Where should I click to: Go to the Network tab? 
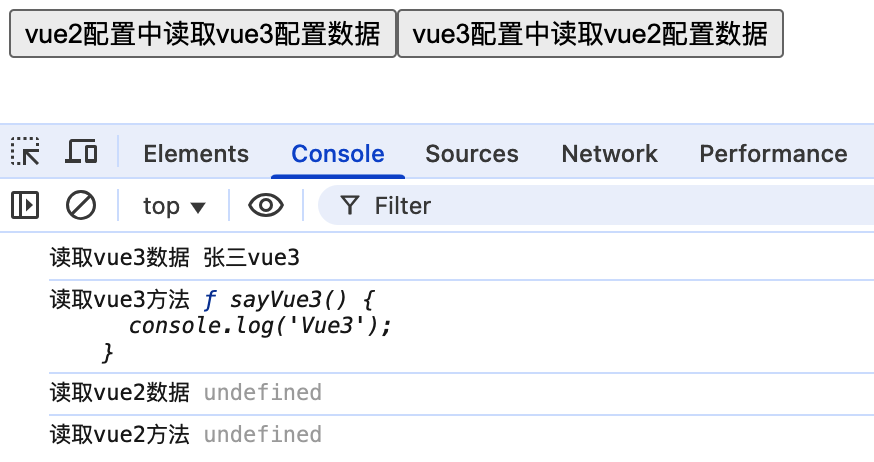click(609, 154)
